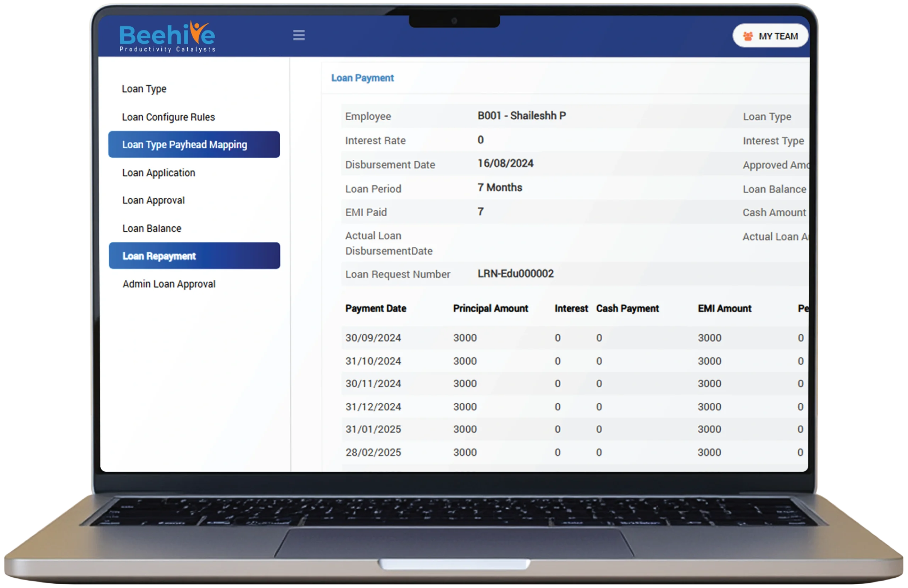Open Loan Configure Rules menu item

168,117
